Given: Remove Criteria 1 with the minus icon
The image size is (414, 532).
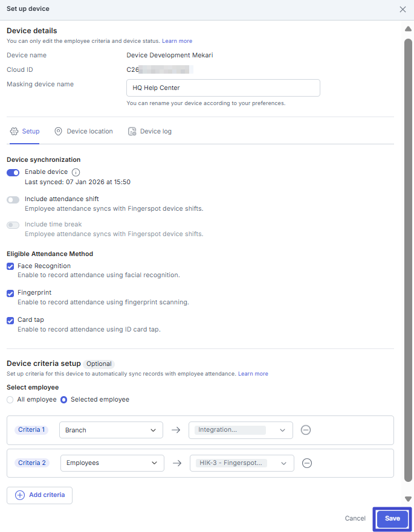Looking at the screenshot, I should (x=306, y=430).
